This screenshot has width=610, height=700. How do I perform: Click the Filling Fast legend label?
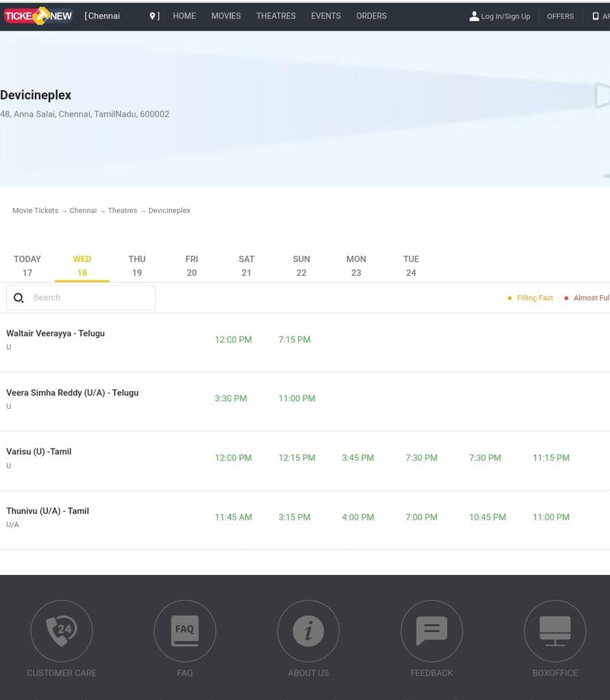[x=535, y=298]
